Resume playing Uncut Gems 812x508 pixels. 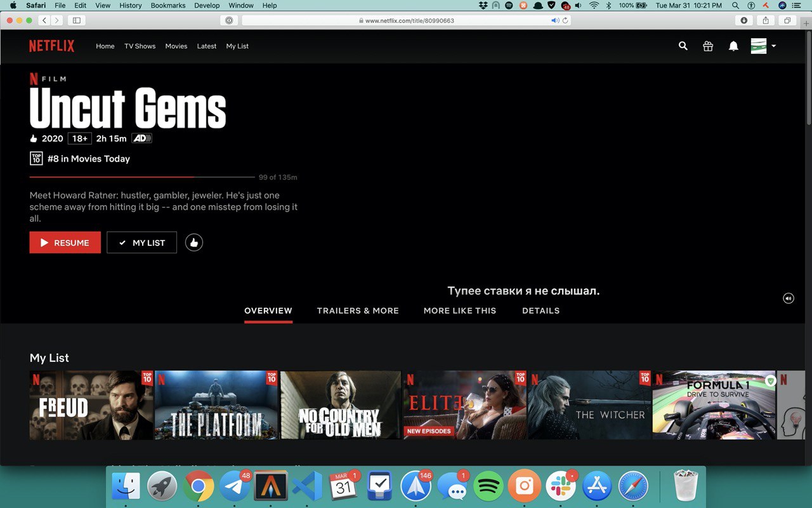65,242
